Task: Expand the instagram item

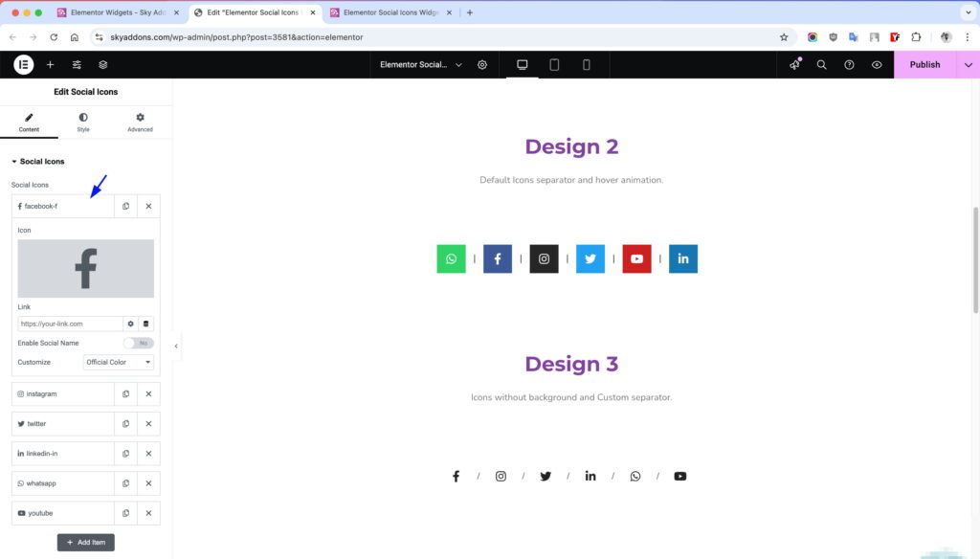Action: pyautogui.click(x=62, y=394)
